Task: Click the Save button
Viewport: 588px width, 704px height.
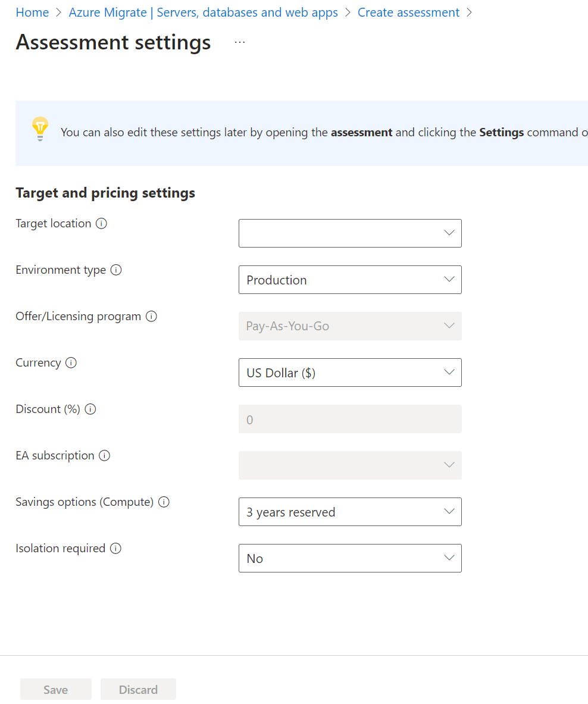Action: coord(55,689)
